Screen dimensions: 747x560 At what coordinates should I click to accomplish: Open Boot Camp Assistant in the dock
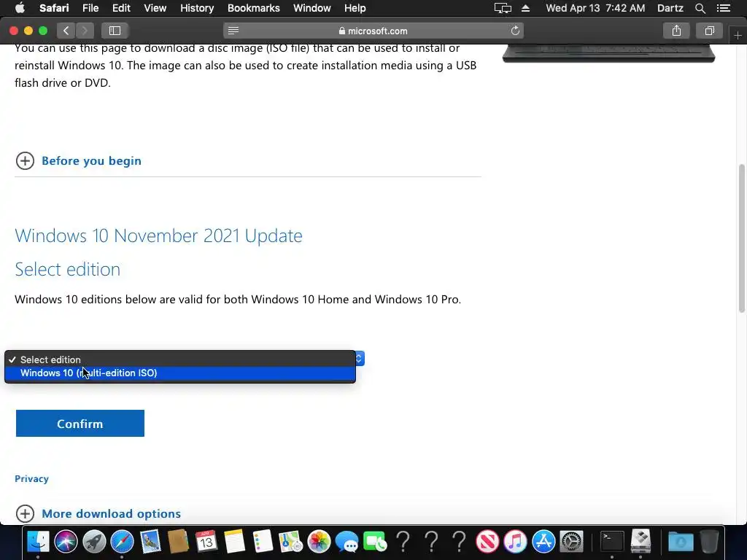[640, 542]
